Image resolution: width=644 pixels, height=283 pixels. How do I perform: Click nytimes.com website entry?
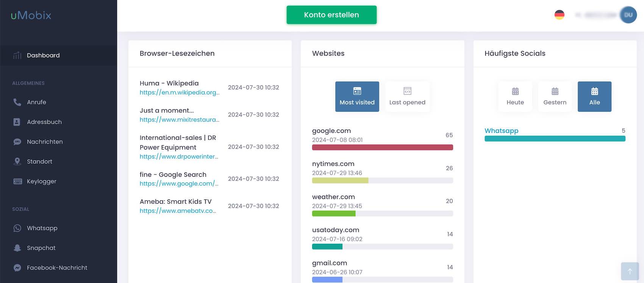[333, 164]
